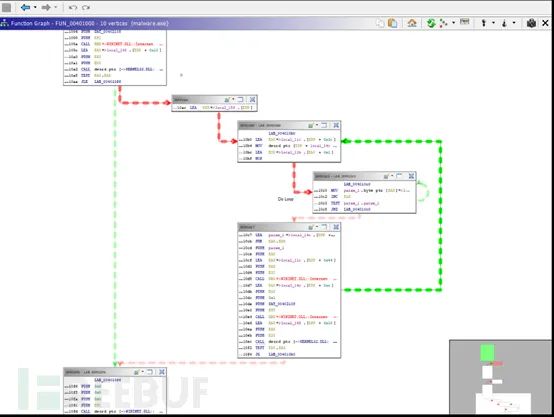
Task: Click the Undo icon
Action: pyautogui.click(x=73, y=7)
